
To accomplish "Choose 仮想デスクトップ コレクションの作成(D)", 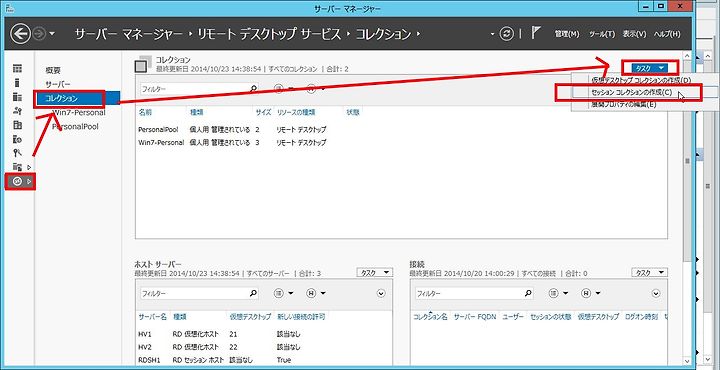I will coord(641,80).
